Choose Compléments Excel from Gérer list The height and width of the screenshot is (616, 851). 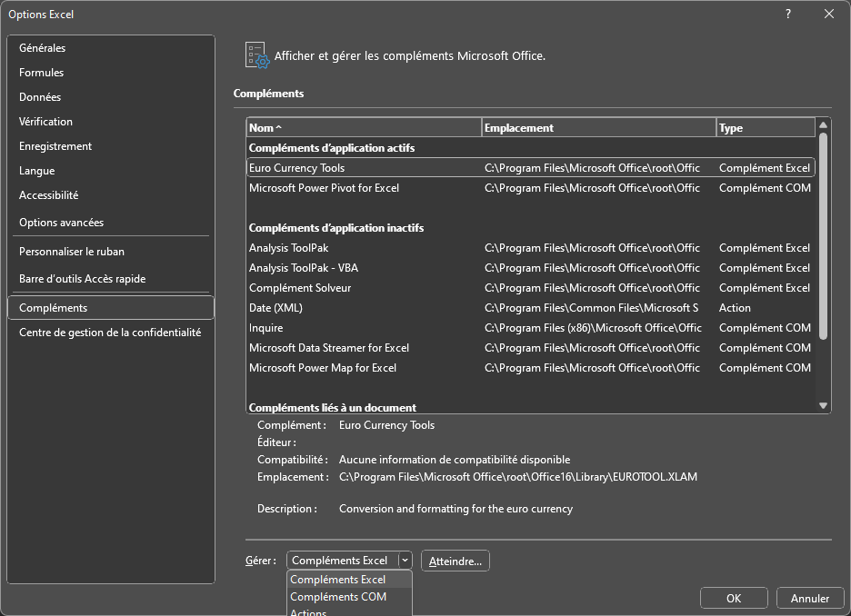349,579
